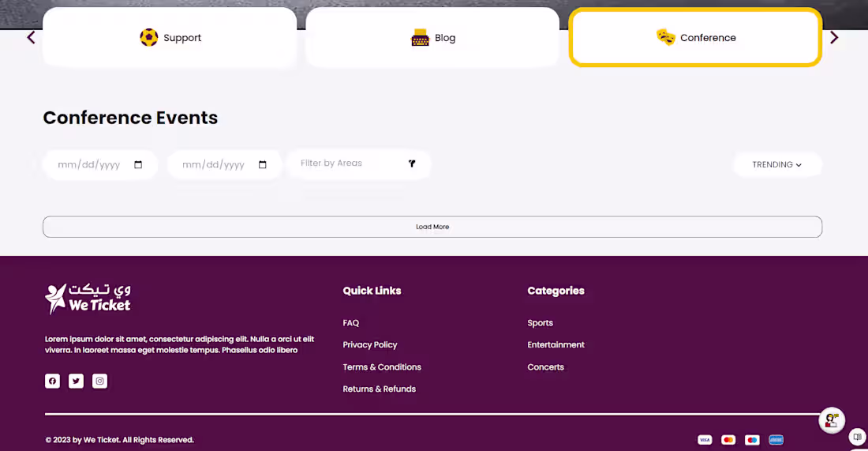Open the second date calendar picker icon
Viewport: 868px width, 451px height.
pyautogui.click(x=263, y=164)
